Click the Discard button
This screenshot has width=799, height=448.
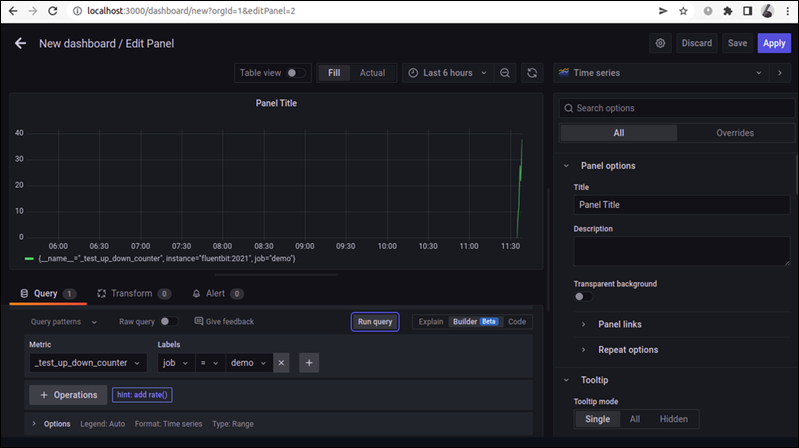(697, 43)
